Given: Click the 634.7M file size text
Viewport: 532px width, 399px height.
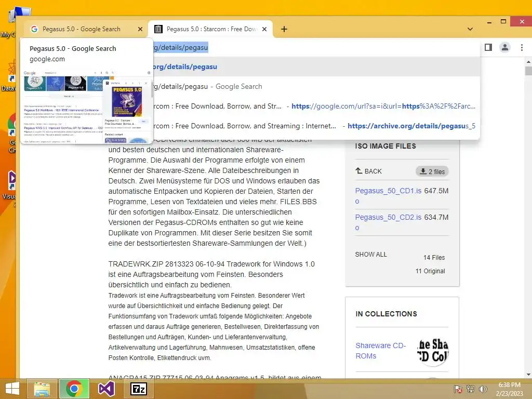Looking at the screenshot, I should (x=436, y=217).
